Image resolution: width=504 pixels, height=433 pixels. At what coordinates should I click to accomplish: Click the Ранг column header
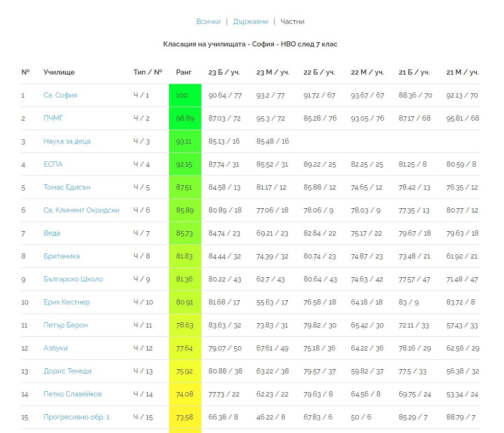tap(184, 72)
